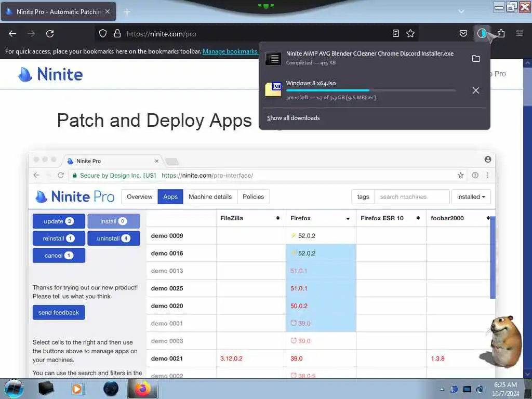Click the send feedback button
Image resolution: width=532 pixels, height=399 pixels.
59,312
